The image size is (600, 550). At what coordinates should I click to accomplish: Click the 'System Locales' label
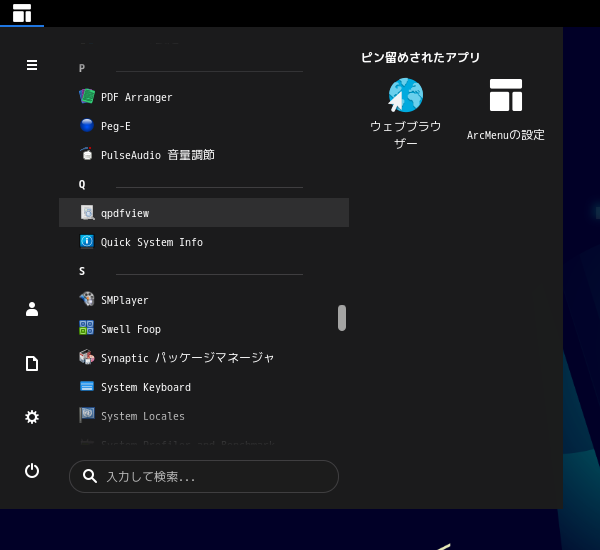143,416
